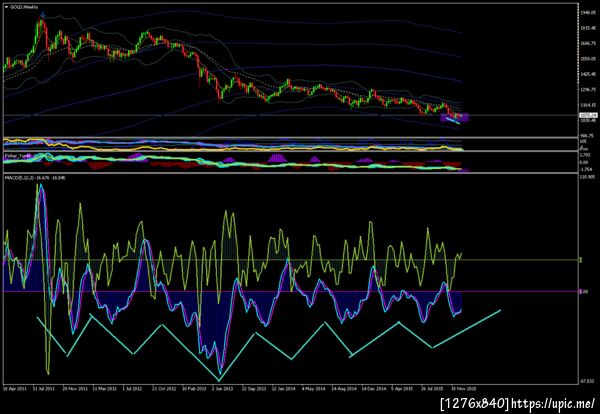The width and height of the screenshot is (600, 414).
Task: Select the cyan zigzag trendline in the MACD window
Action: [268, 341]
